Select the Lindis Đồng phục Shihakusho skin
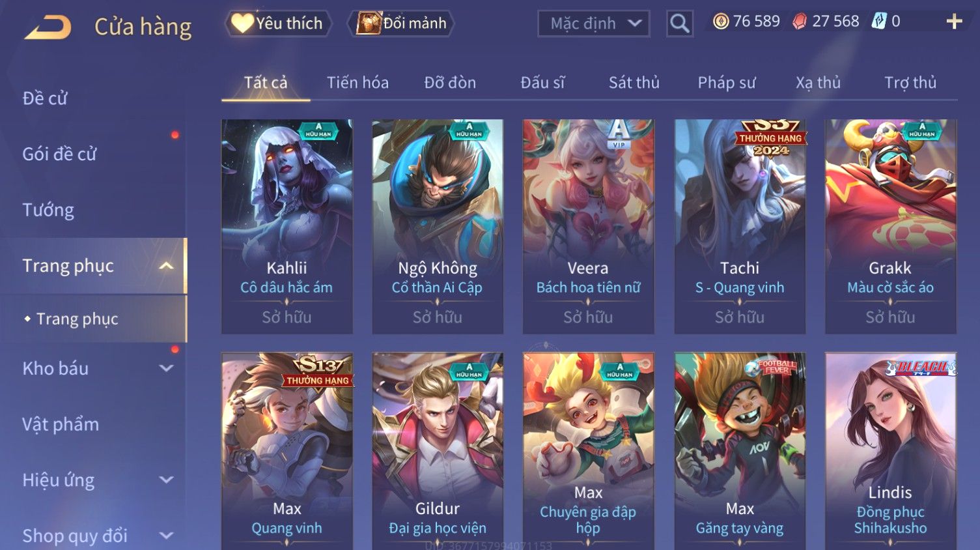 click(890, 451)
